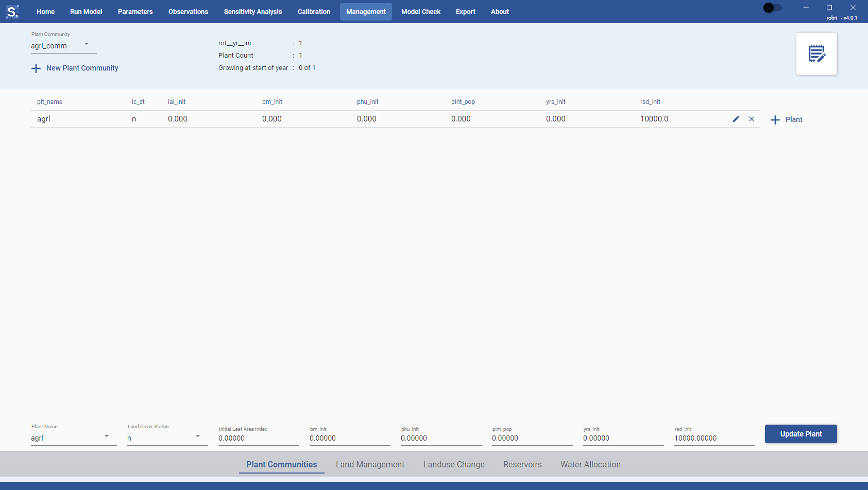Delete the agrl plant row
Screen dimensions: 868x490
pyautogui.click(x=752, y=119)
